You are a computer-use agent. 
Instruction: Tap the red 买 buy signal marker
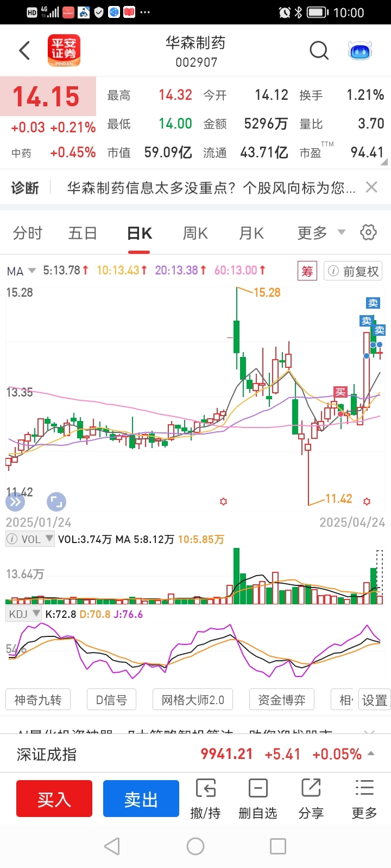[x=340, y=392]
